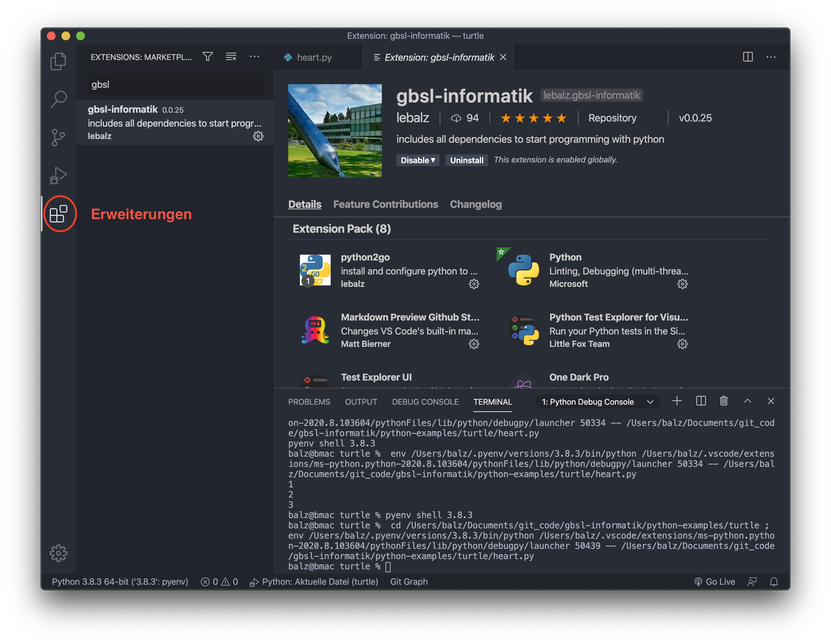Open the DEBUG CONSOLE panel tab
831x644 pixels.
[x=425, y=402]
